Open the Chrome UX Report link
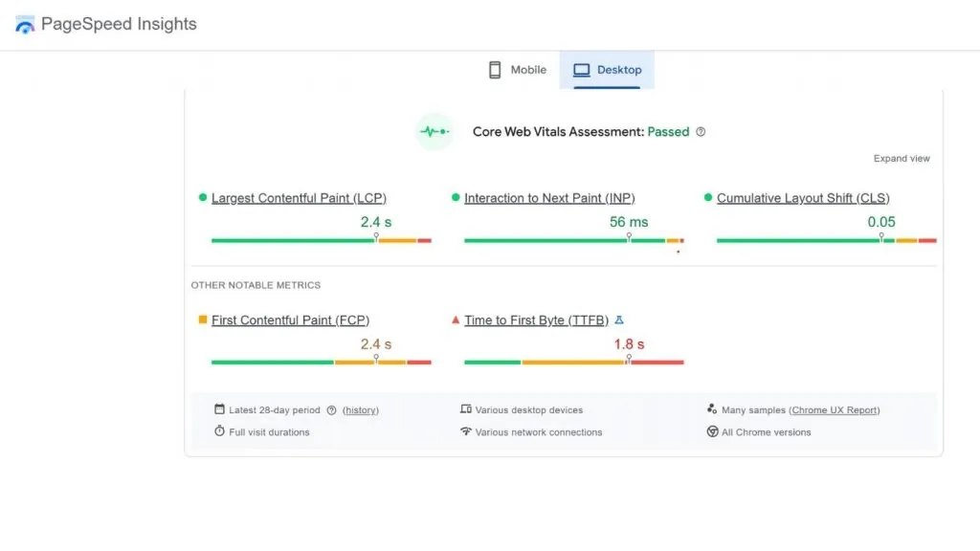 pyautogui.click(x=835, y=410)
